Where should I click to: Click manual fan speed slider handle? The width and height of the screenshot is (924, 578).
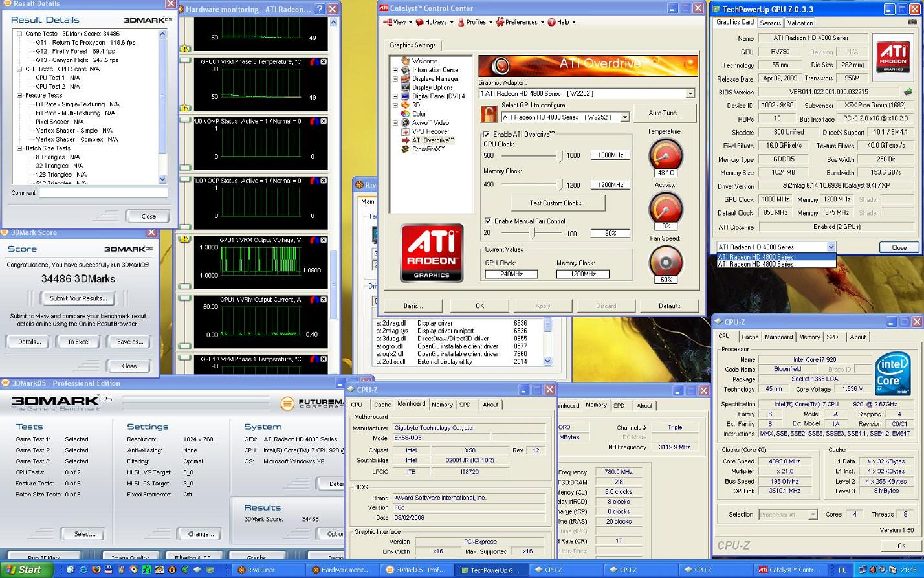[x=533, y=233]
